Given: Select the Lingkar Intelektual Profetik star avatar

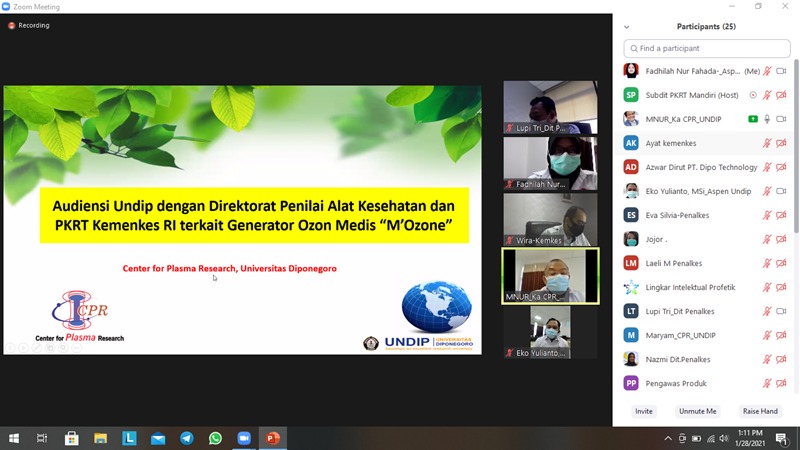Looking at the screenshot, I should point(631,287).
